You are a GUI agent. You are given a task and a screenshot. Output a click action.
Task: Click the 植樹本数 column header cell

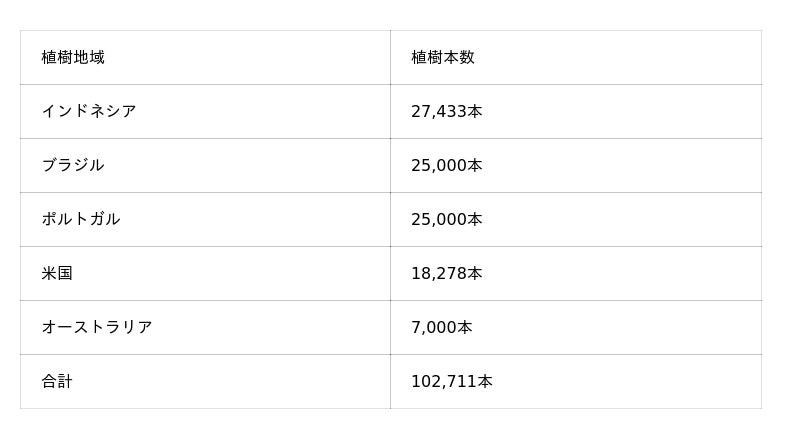pyautogui.click(x=443, y=57)
